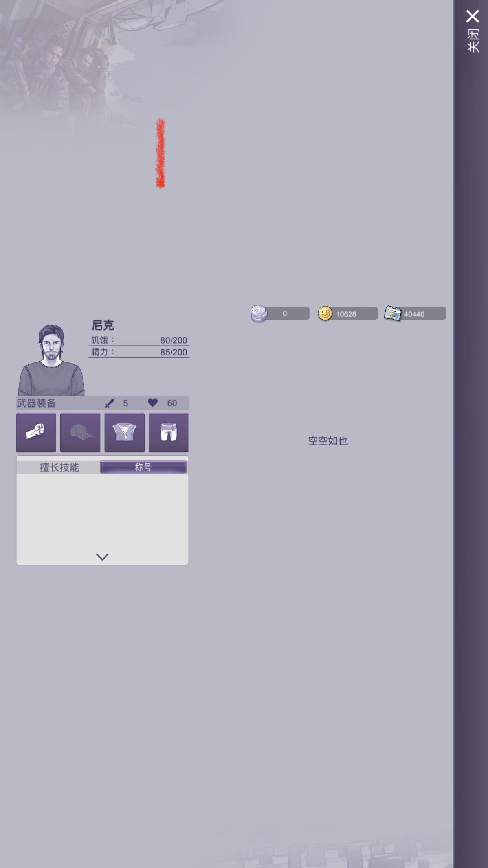Tap the health value 60
The image size is (488, 868).
[172, 403]
